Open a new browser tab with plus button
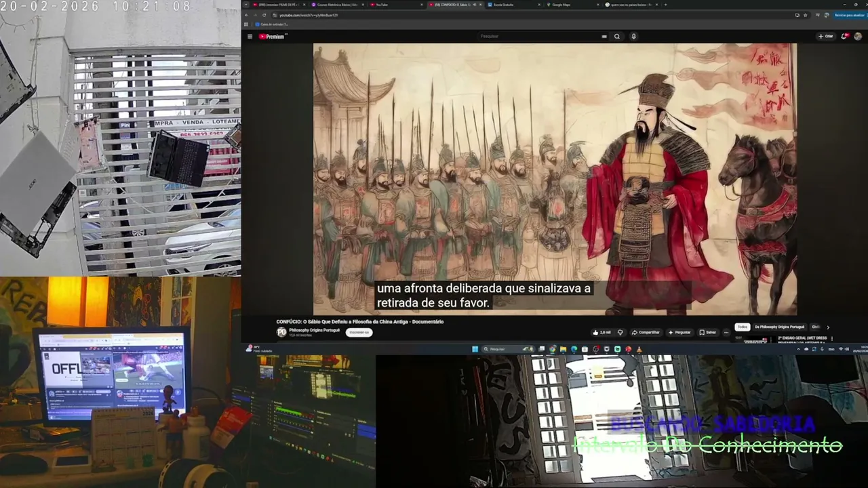This screenshot has width=868, height=488. pyautogui.click(x=665, y=5)
